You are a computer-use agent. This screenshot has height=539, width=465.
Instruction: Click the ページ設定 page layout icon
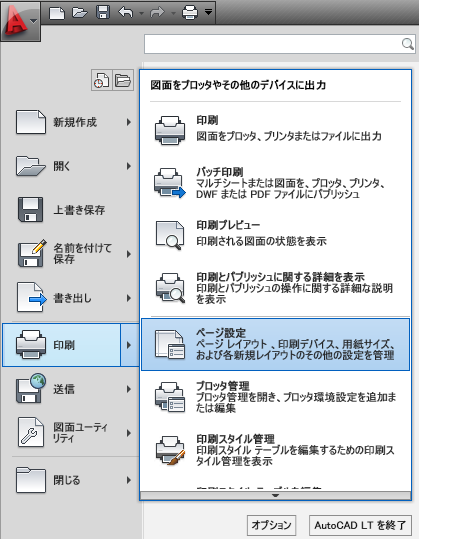coord(170,344)
